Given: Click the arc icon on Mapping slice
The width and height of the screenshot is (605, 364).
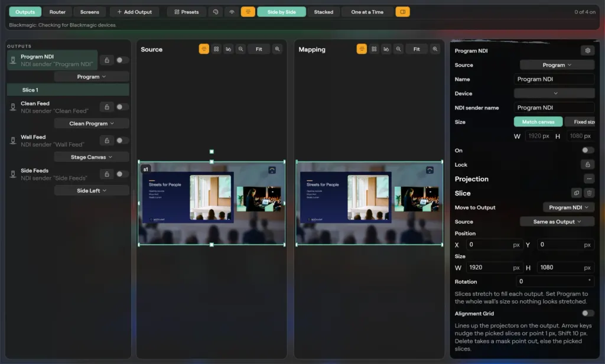Looking at the screenshot, I should [x=430, y=170].
